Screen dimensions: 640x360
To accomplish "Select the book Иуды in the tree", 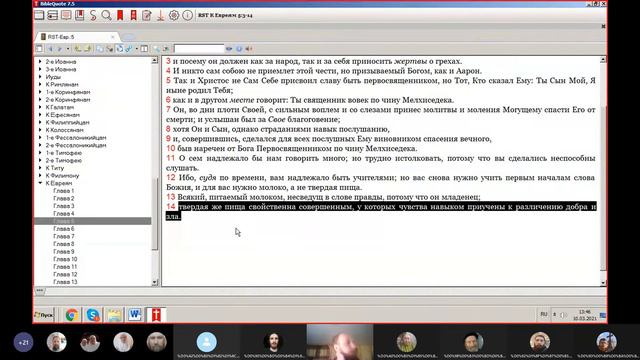I will (x=53, y=77).
